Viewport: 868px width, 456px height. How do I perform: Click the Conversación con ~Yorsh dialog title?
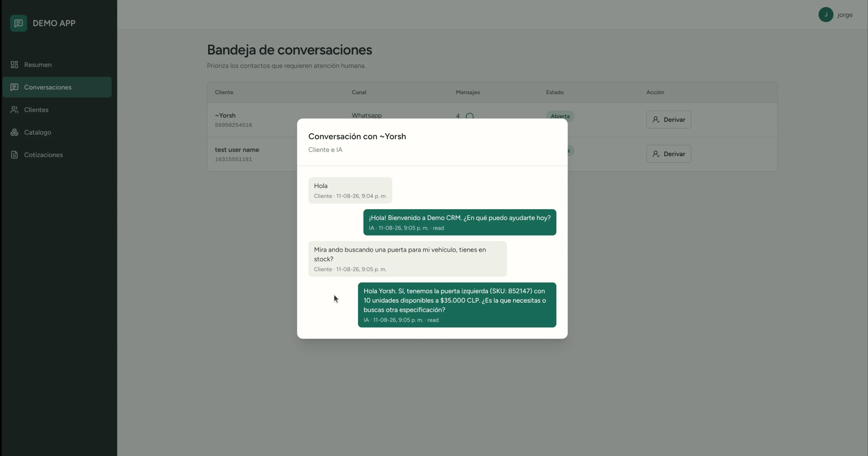tap(357, 136)
